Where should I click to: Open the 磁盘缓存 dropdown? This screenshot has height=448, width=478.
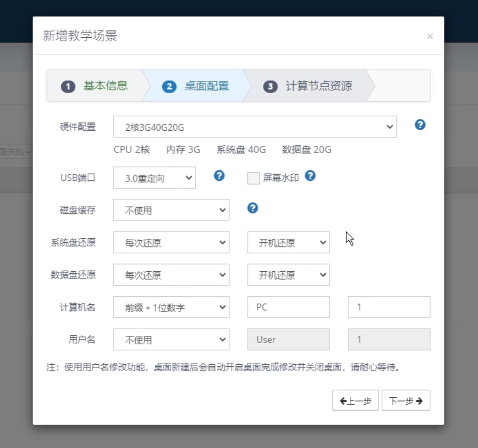[171, 210]
